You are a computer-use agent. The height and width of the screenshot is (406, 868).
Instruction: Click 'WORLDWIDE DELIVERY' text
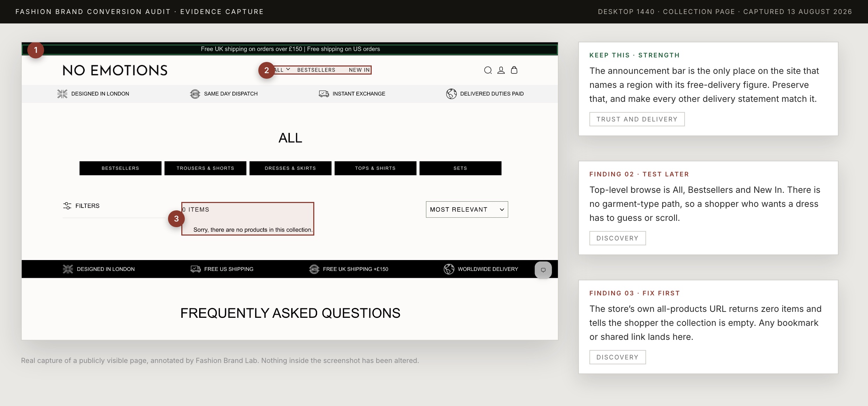(x=488, y=269)
